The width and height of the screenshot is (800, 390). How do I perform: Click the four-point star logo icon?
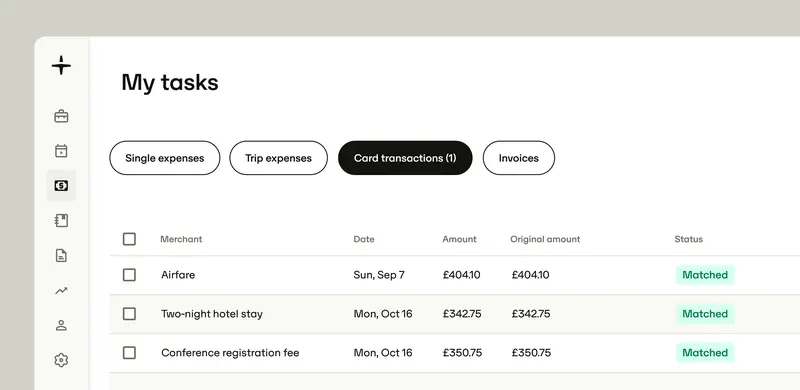click(61, 65)
